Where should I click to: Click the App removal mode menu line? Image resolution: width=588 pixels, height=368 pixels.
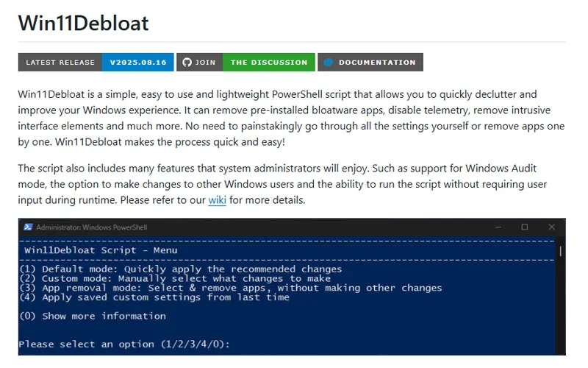(x=230, y=288)
